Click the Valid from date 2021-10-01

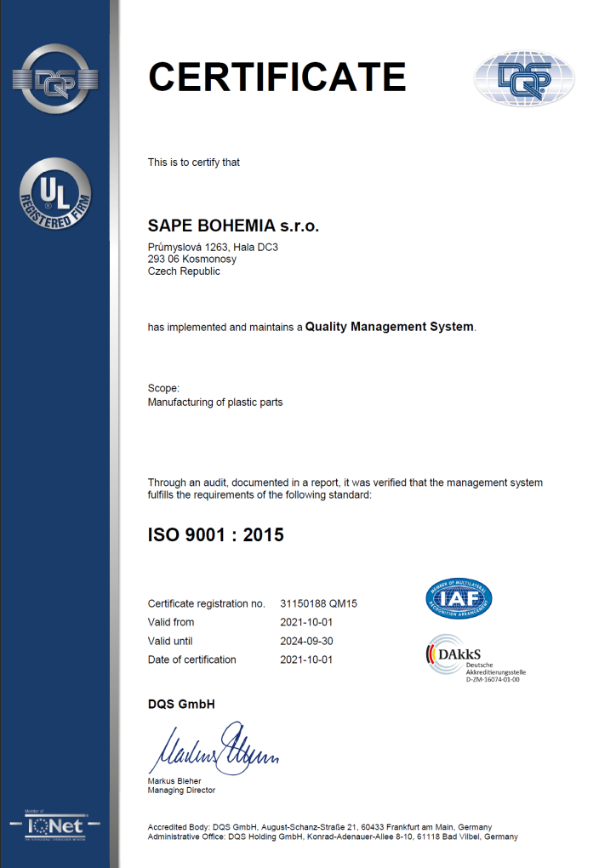coord(306,622)
